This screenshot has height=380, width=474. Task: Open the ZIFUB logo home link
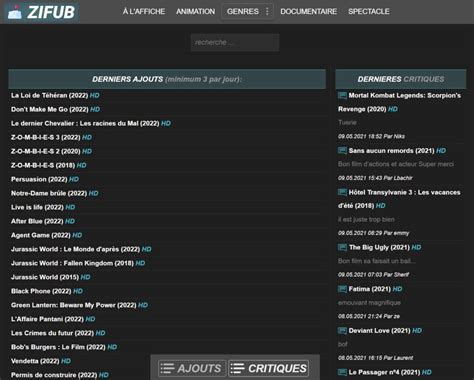pos(42,12)
